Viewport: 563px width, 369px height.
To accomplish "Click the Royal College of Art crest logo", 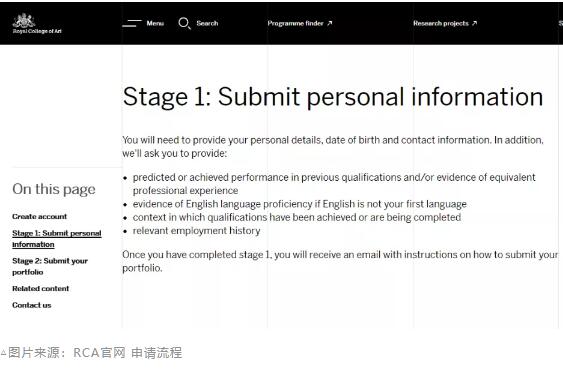I will tap(24, 20).
